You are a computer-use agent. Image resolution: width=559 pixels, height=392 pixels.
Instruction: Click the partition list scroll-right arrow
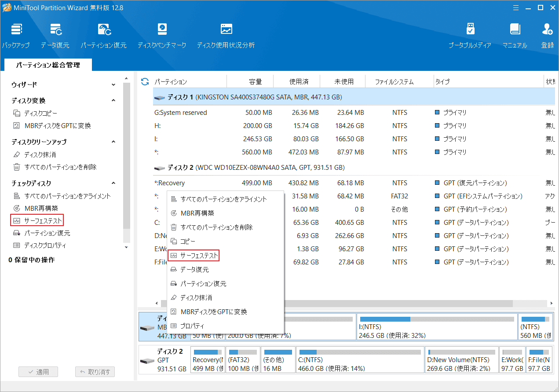[552, 304]
